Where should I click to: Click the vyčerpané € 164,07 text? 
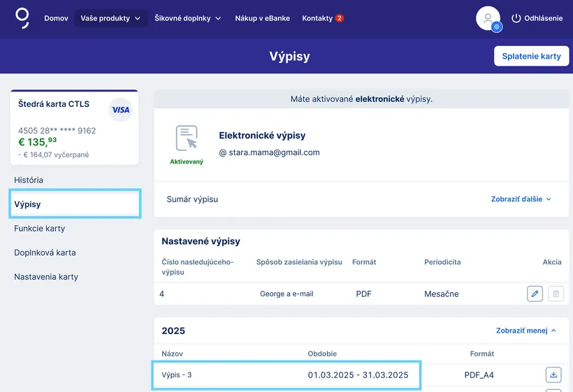tap(53, 154)
